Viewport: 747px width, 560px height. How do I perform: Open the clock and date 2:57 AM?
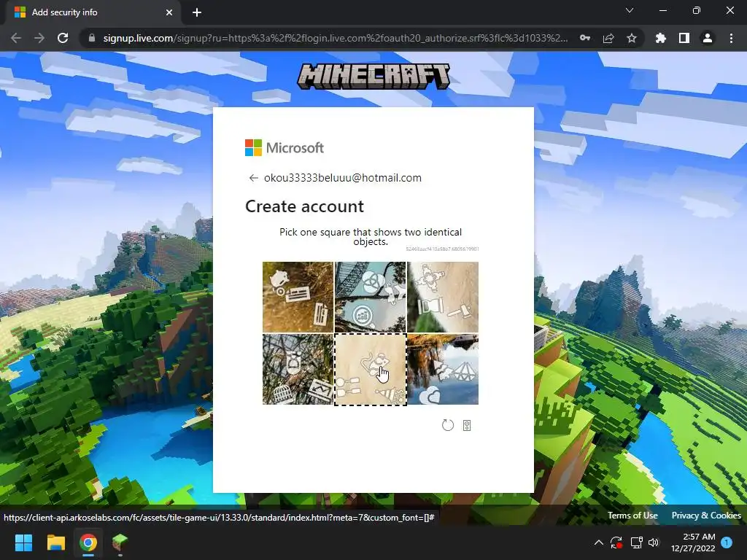(693, 542)
